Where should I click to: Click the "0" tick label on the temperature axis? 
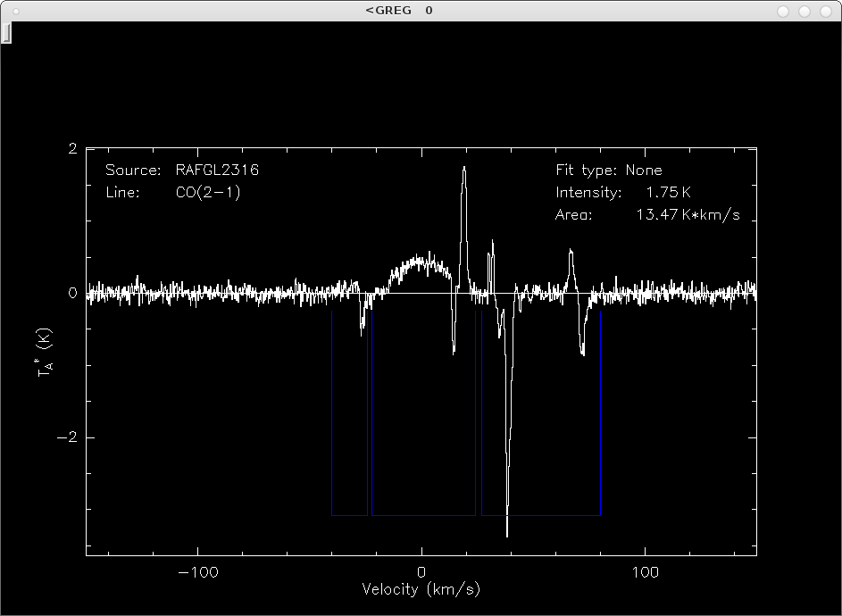click(x=73, y=293)
